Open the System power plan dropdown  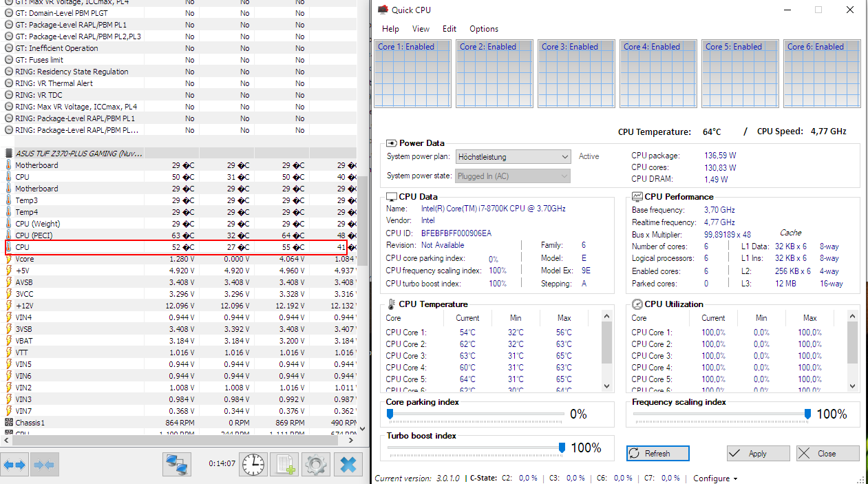pos(513,157)
